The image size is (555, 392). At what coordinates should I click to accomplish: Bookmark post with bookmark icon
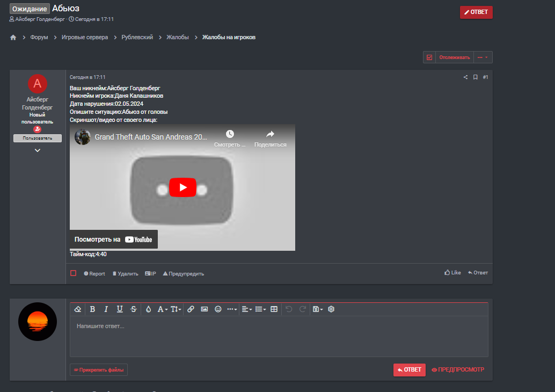pyautogui.click(x=476, y=77)
